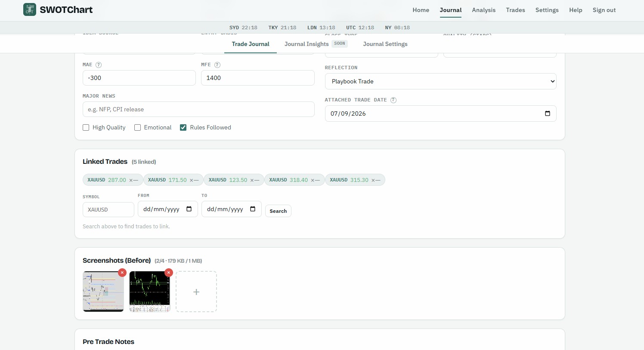
Task: Go to Home in the top navigation
Action: click(421, 10)
